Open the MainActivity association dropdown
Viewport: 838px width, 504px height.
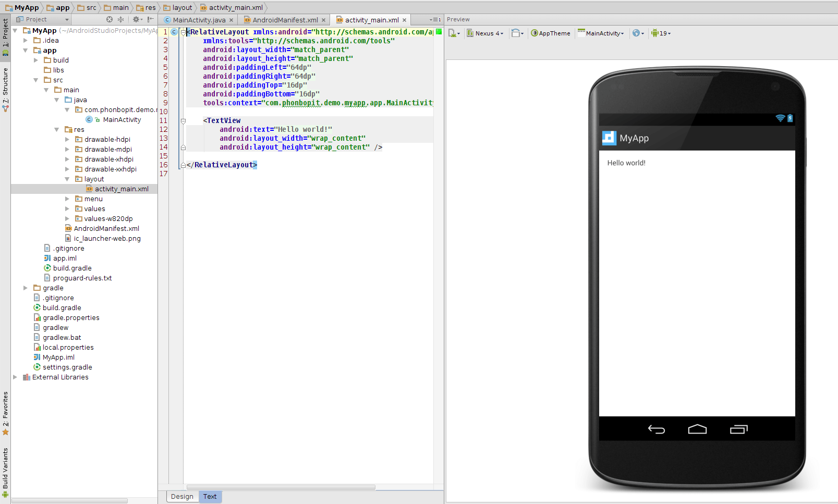(601, 33)
